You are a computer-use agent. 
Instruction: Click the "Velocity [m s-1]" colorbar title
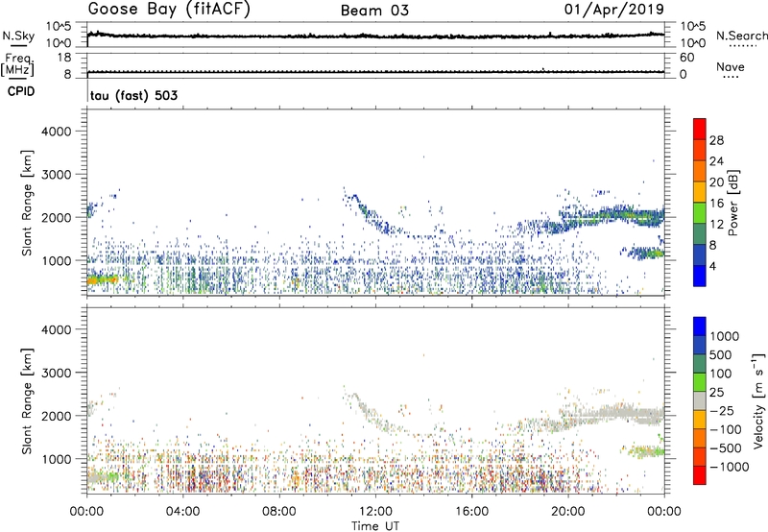pos(758,400)
